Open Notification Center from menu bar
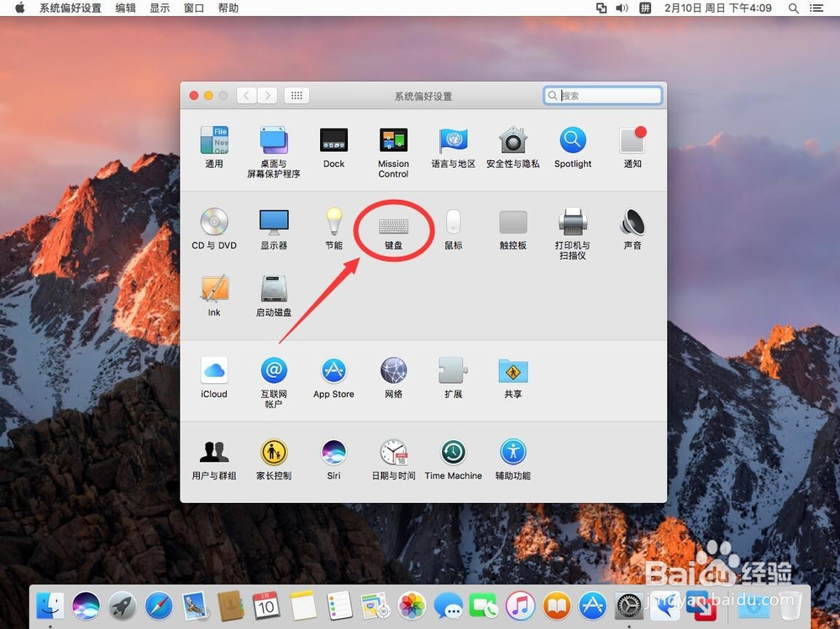 (816, 8)
